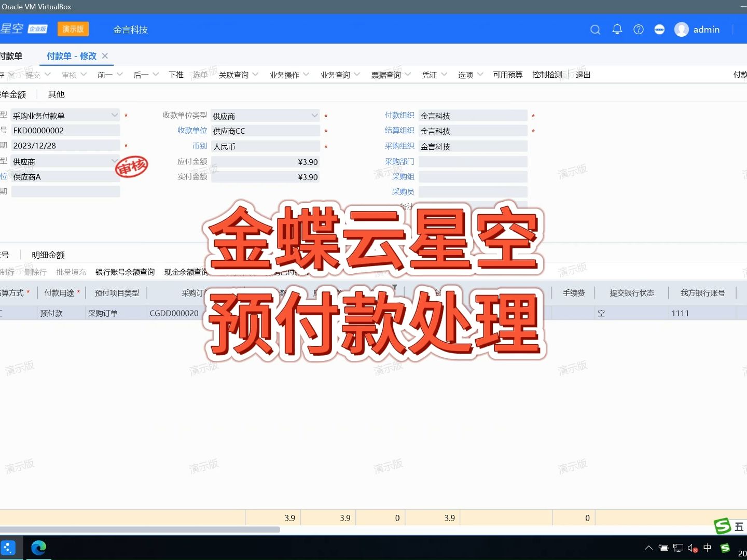Click the admin user avatar
This screenshot has width=747, height=560.
tap(681, 30)
